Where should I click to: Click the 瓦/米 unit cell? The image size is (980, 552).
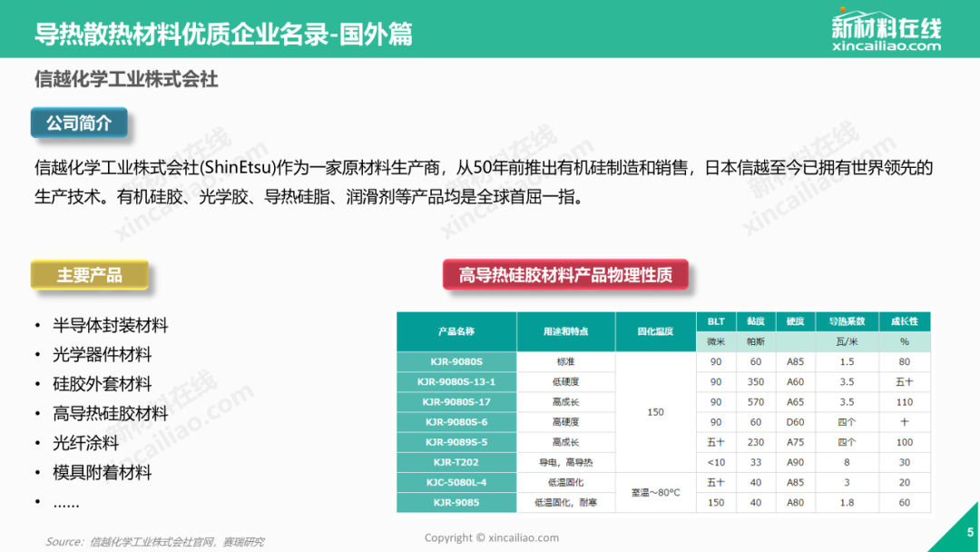(847, 341)
